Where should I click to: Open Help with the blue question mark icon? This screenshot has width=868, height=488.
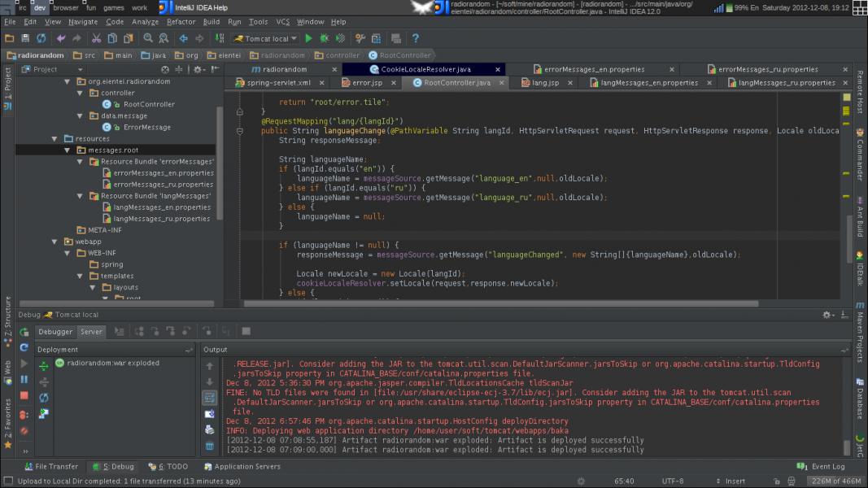(415, 38)
